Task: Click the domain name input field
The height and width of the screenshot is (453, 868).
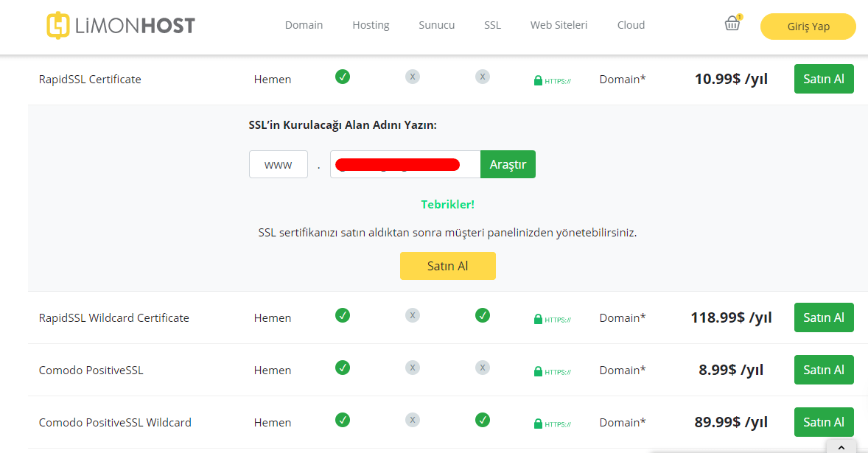Action: click(405, 164)
